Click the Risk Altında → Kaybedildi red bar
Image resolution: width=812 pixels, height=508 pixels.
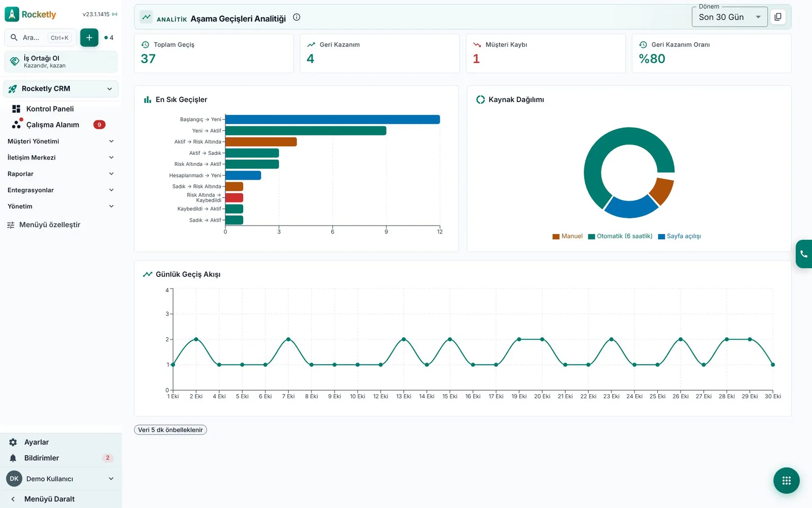point(234,198)
